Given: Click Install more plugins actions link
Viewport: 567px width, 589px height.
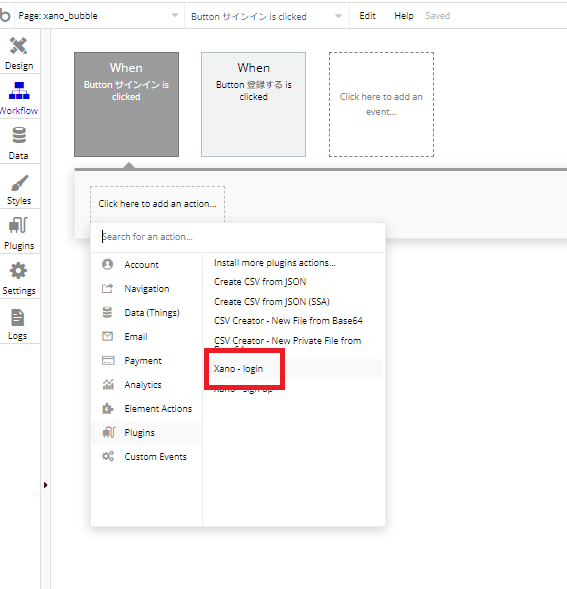Looking at the screenshot, I should tap(275, 263).
